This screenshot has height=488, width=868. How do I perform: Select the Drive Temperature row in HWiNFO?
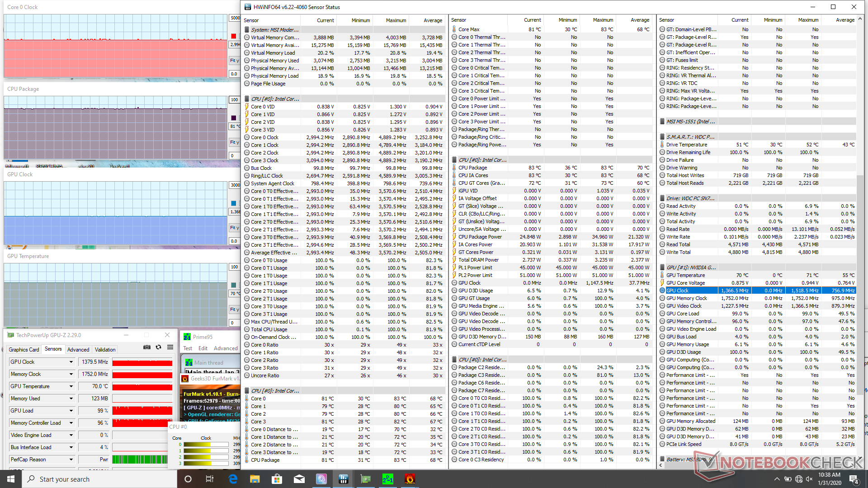pos(757,145)
